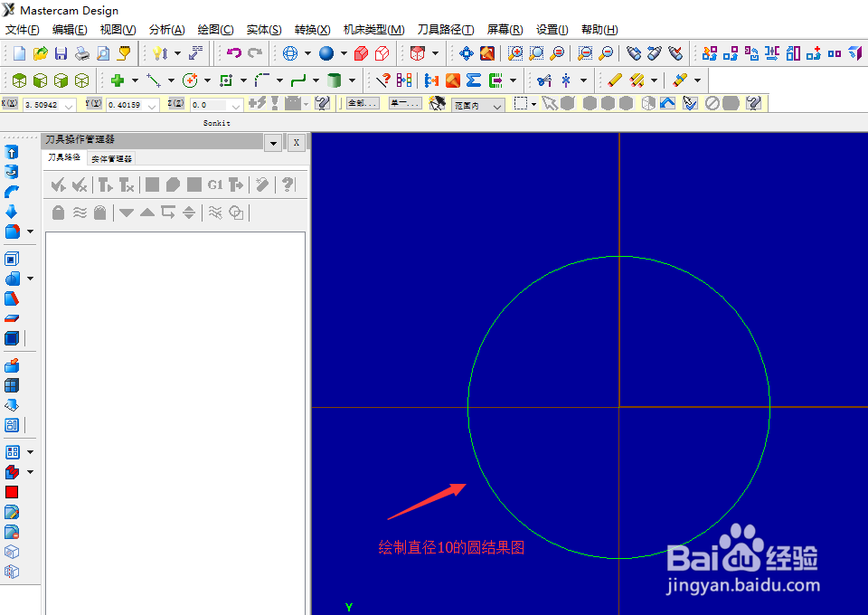Click the trim scissors icon
Screen dimensions: 868x615
tap(544, 80)
